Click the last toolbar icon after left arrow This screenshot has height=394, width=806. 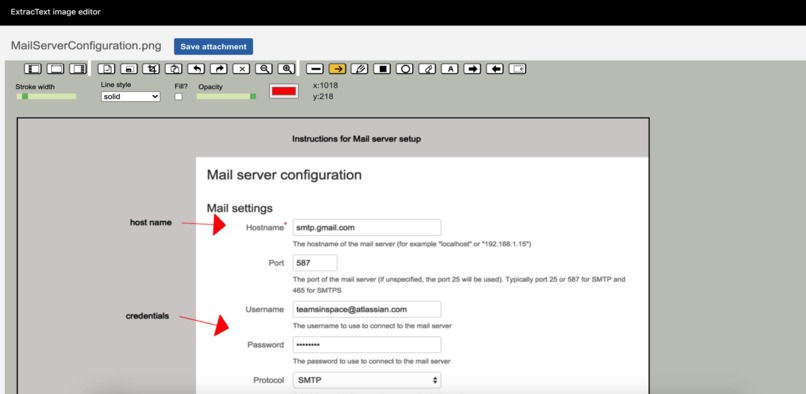[x=517, y=69]
